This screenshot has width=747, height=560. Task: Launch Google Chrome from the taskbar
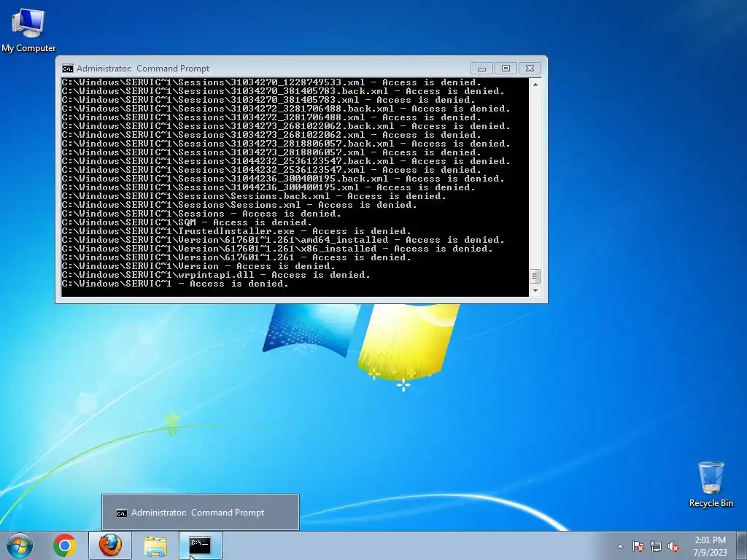click(65, 545)
